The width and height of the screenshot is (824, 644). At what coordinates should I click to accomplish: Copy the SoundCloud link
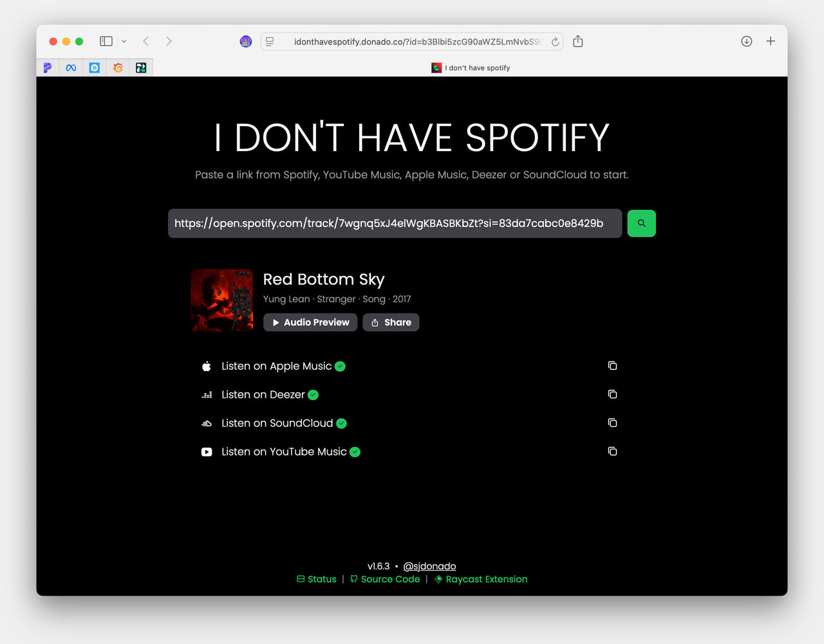(612, 423)
